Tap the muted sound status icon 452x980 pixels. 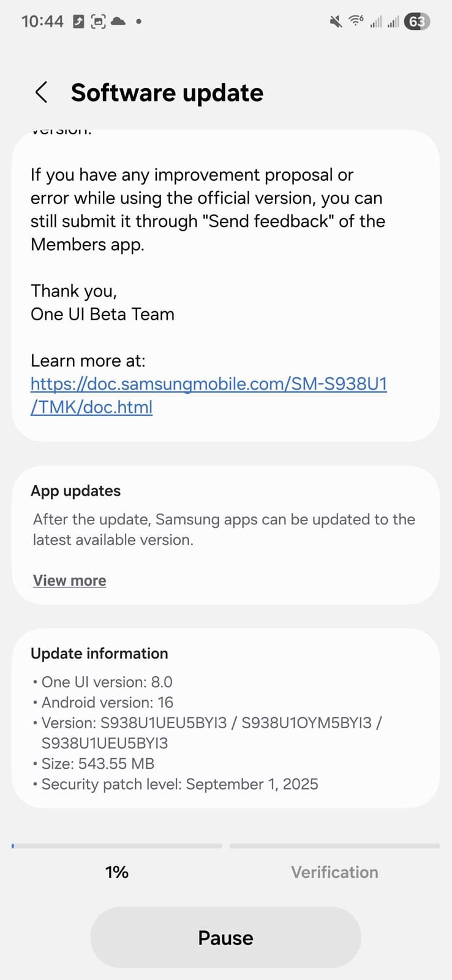pos(336,21)
